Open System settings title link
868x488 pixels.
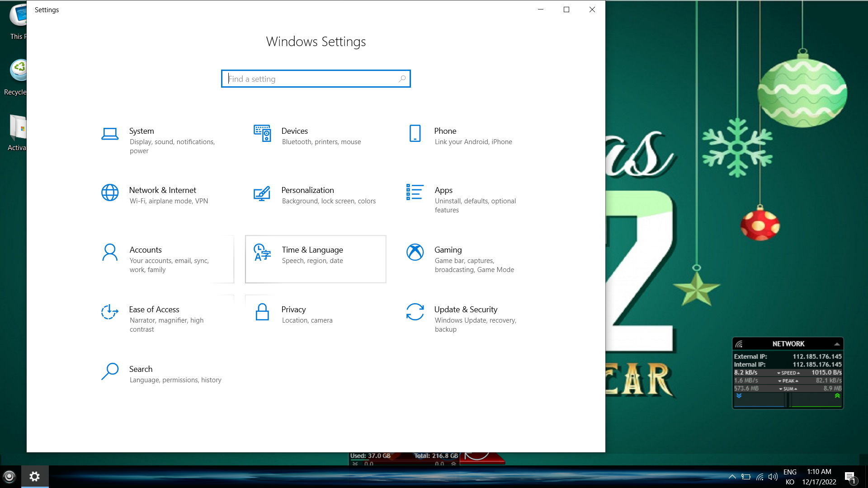(142, 131)
